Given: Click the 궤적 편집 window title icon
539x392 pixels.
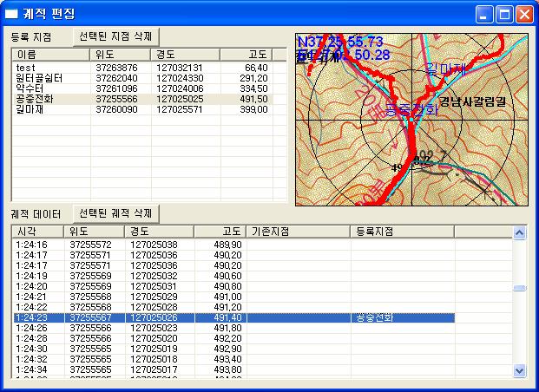Looking at the screenshot, I should tap(11, 14).
